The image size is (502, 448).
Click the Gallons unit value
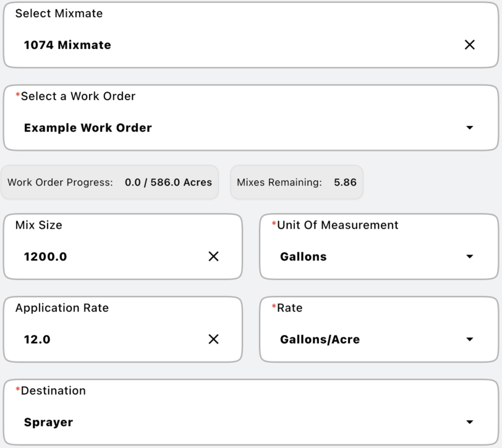pos(303,256)
